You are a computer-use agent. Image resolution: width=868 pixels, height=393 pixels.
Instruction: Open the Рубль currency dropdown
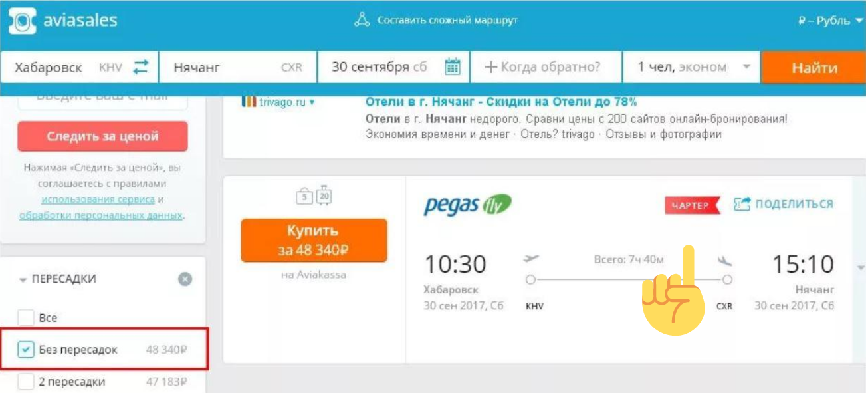point(831,21)
